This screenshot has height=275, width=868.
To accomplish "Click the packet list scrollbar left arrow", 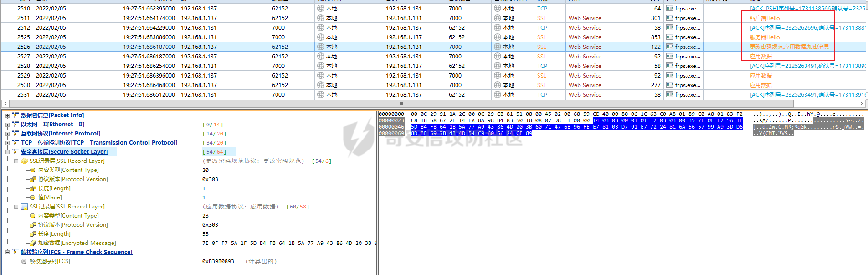I will pos(5,104).
